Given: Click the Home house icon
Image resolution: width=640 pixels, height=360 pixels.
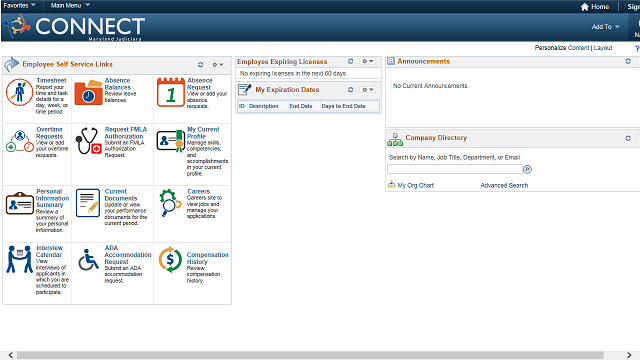Looking at the screenshot, I should [584, 7].
